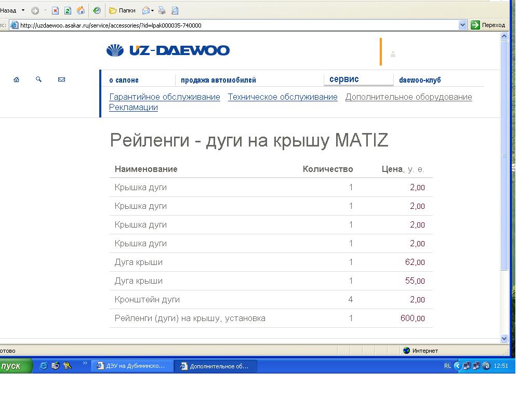The height and width of the screenshot is (399, 532).
Task: Click the browser Stop button
Action: coord(55,10)
